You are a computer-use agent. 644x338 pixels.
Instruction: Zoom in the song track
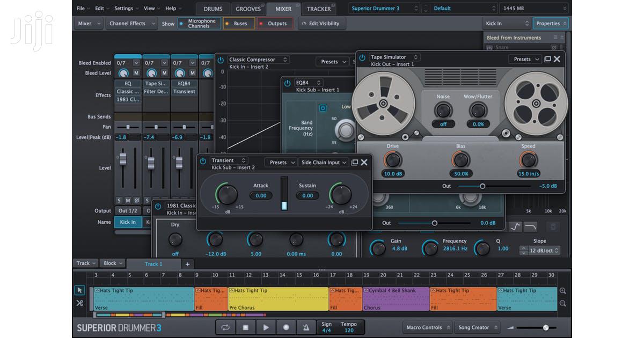[562, 291]
